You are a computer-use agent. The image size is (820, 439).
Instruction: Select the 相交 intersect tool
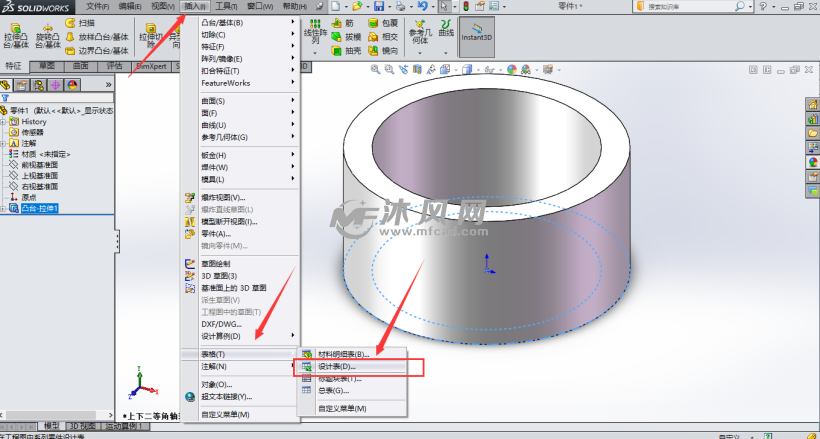[x=383, y=37]
